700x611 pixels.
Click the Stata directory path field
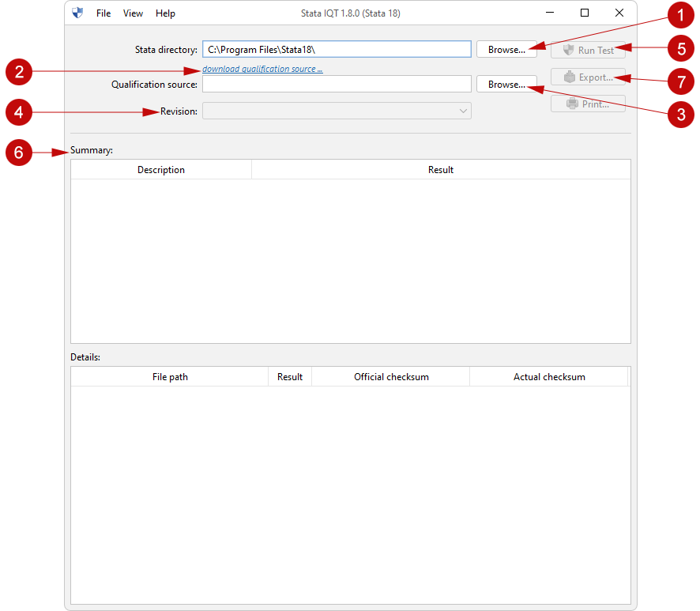pos(337,49)
